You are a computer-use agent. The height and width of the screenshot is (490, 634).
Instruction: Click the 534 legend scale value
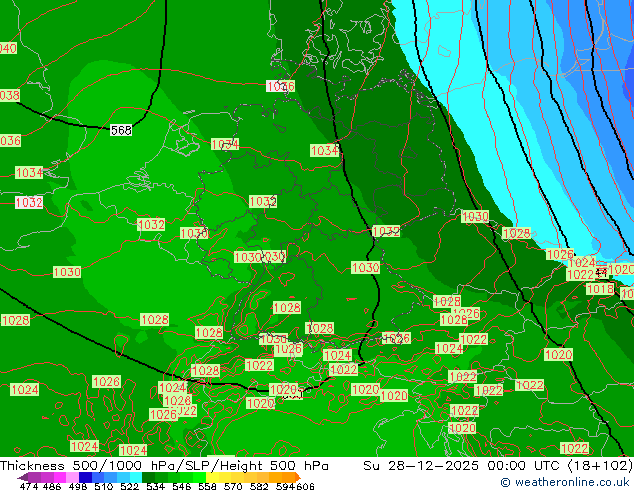click(x=155, y=486)
